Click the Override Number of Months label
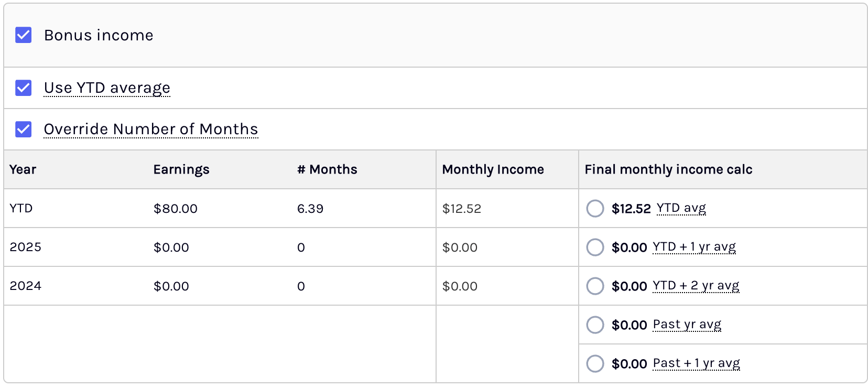This screenshot has width=868, height=388. [151, 129]
